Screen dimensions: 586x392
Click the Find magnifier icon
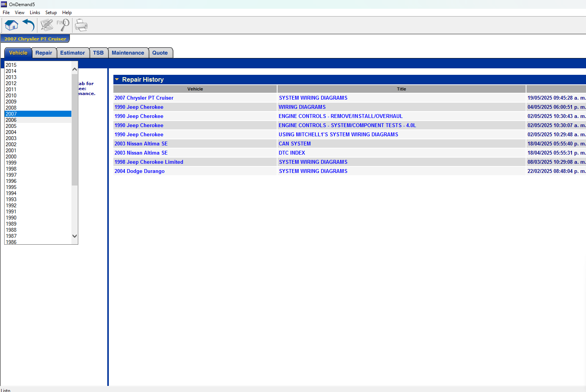point(63,26)
